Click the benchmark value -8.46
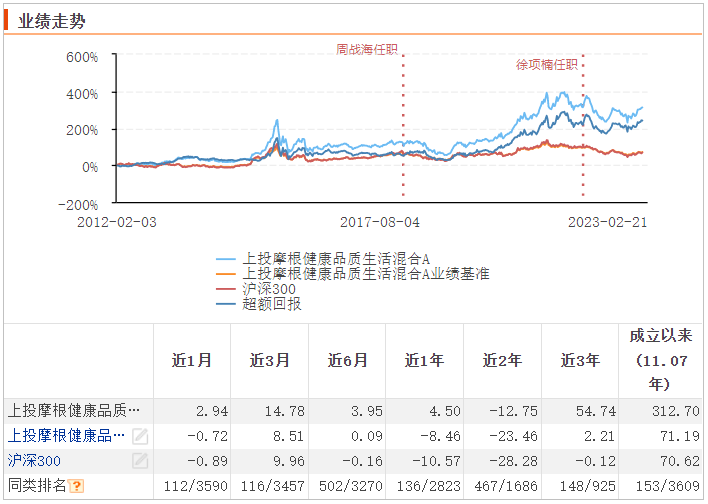 [440, 436]
